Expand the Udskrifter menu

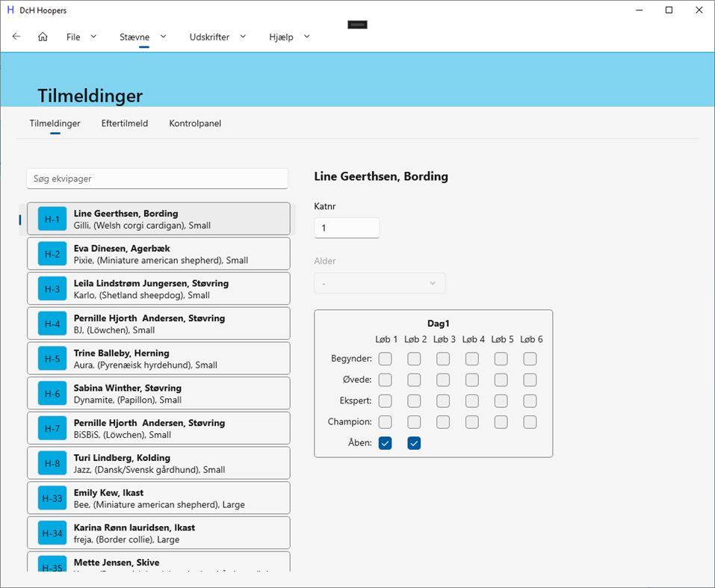[217, 36]
